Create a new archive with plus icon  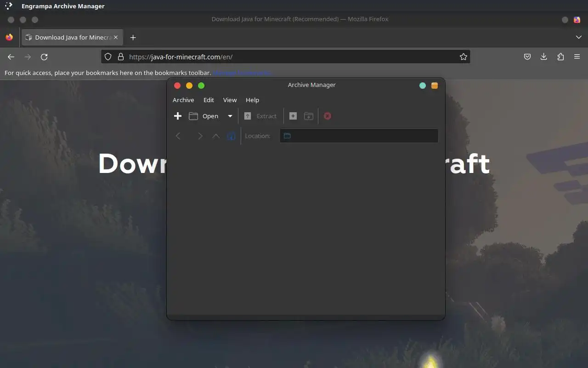pos(178,116)
